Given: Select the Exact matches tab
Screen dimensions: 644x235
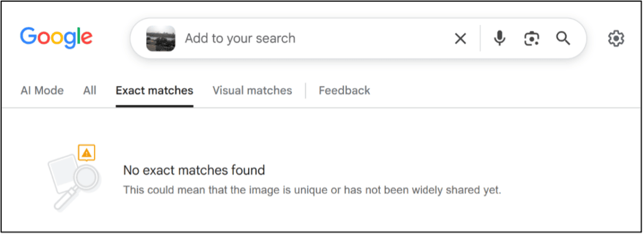Looking at the screenshot, I should 154,91.
